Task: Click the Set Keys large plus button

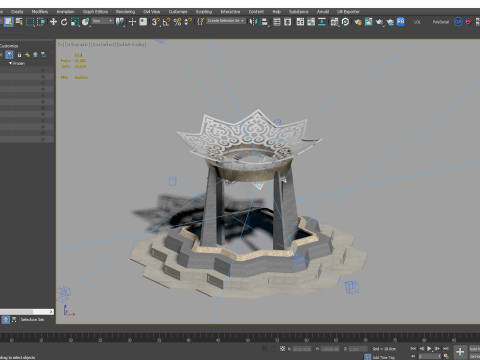Action: (x=460, y=352)
